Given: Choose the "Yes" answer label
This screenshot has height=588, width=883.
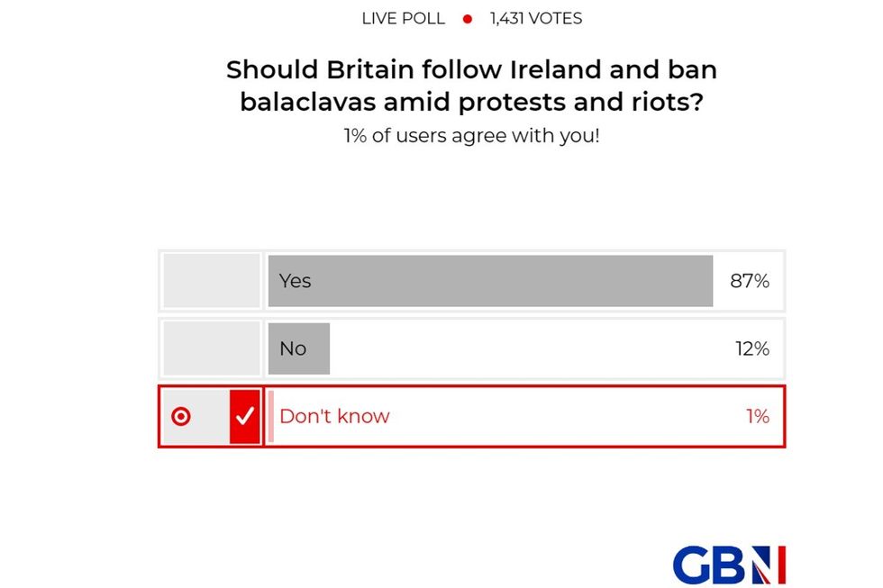Looking at the screenshot, I should 295,281.
